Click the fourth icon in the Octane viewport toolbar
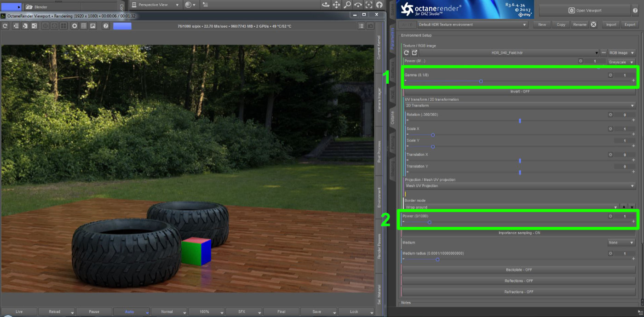 click(34, 26)
